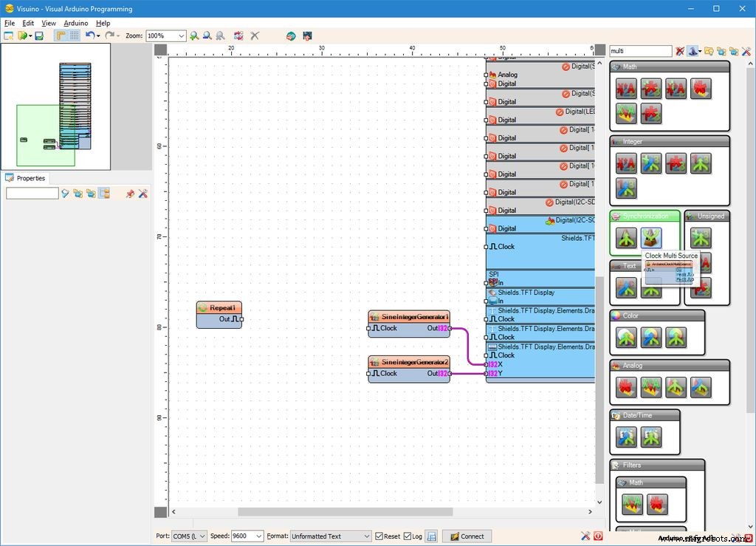756x546 pixels.
Task: Select the Zoom In magnifier icon
Action: click(193, 35)
